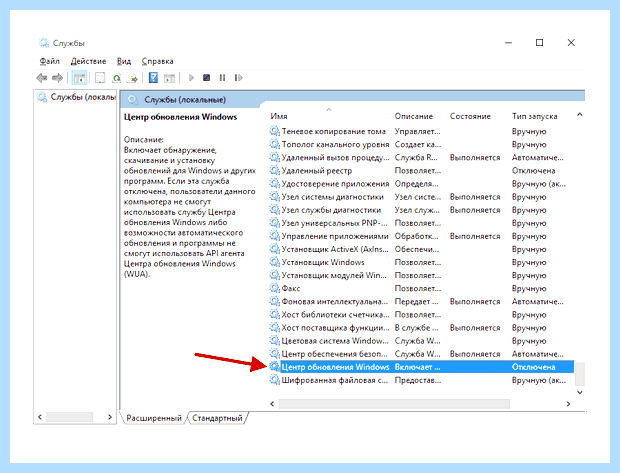The width and height of the screenshot is (620, 473).
Task: Click gear icon of Теневое копирование тома
Action: click(274, 131)
